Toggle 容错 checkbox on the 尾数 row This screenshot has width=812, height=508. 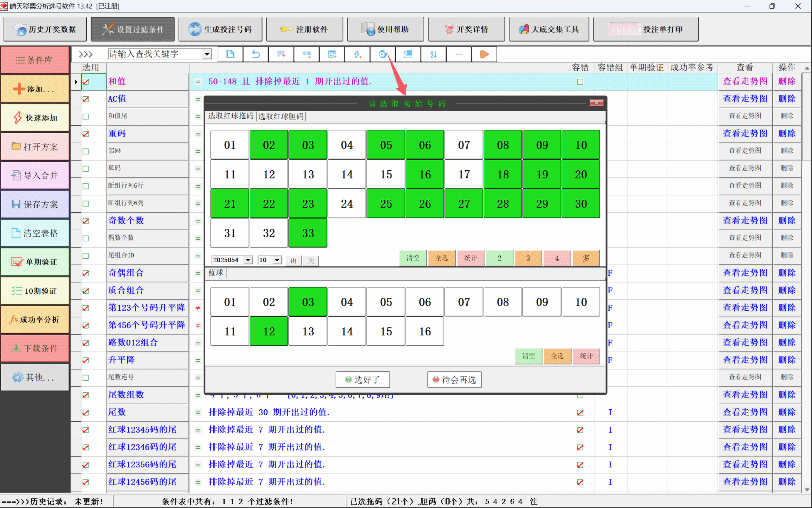click(x=580, y=413)
